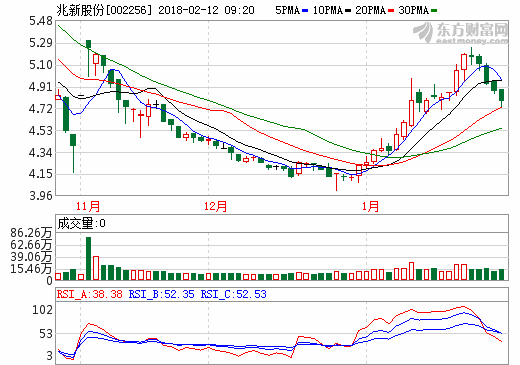
Task: Click the RSI_B:52.35 indicator value
Action: 161,294
